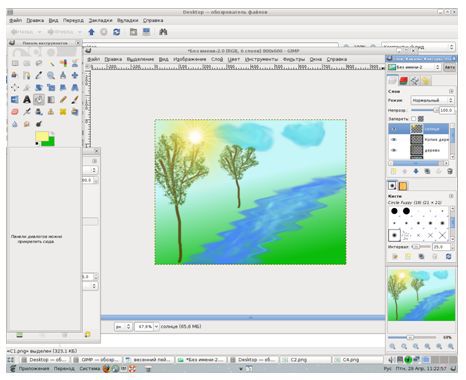The height and width of the screenshot is (380, 466).
Task: Select the Select by Color tool
Action: (x=63, y=63)
